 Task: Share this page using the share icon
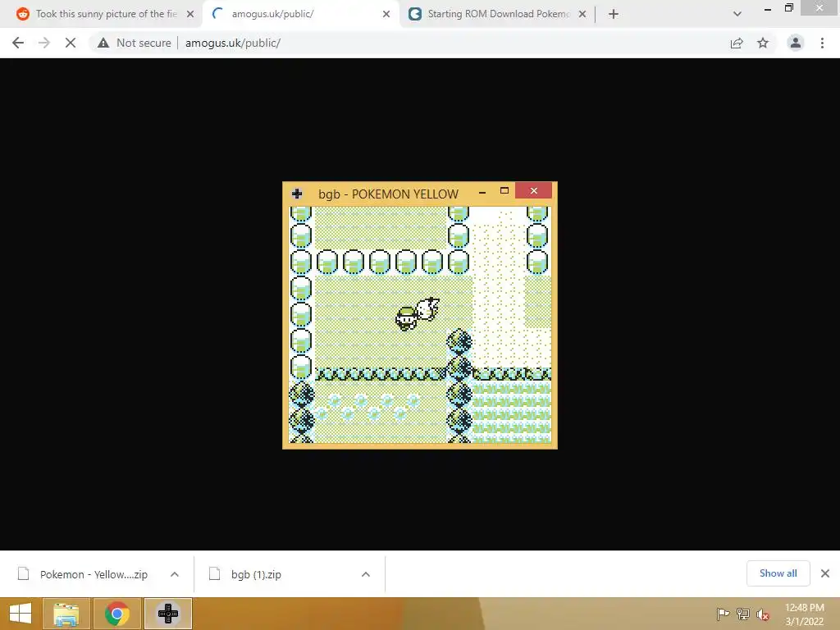click(737, 43)
